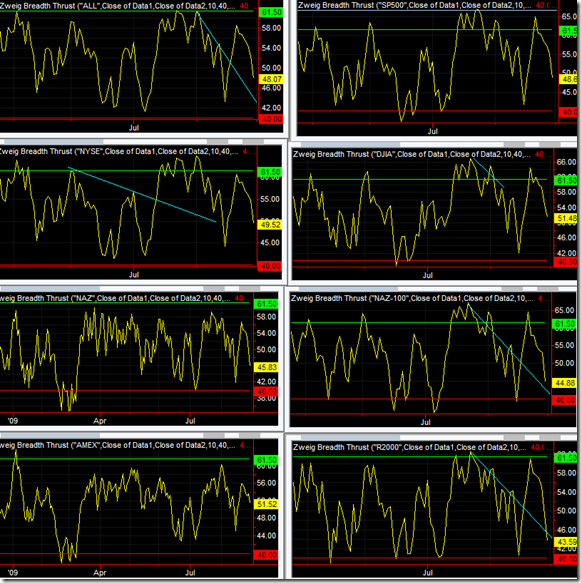Click the green 61.50 level label in DJIA chart
This screenshot has width=581, height=583.
(x=566, y=180)
